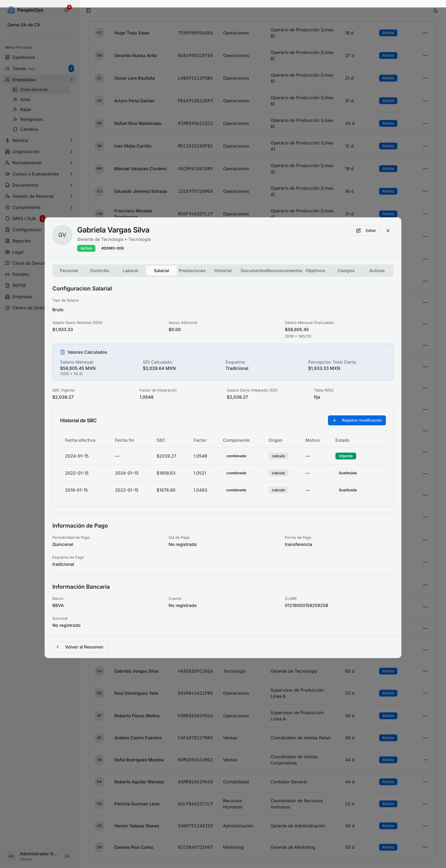Screen dimensions: 446x868
Task: Click the PeopleOps logo icon
Action: click(11, 10)
